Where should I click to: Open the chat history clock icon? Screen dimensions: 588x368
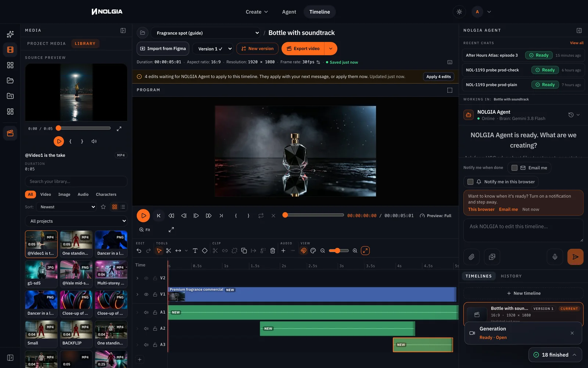[571, 115]
